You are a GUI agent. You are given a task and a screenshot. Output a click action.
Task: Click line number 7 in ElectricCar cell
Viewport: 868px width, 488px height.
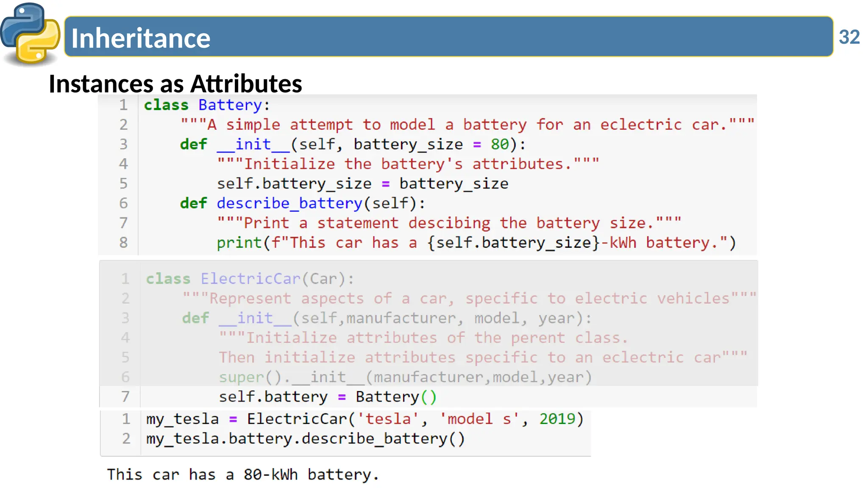coord(125,396)
